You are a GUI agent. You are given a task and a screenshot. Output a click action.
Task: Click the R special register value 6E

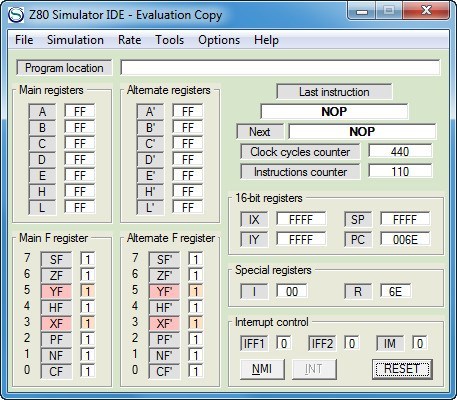pyautogui.click(x=396, y=291)
